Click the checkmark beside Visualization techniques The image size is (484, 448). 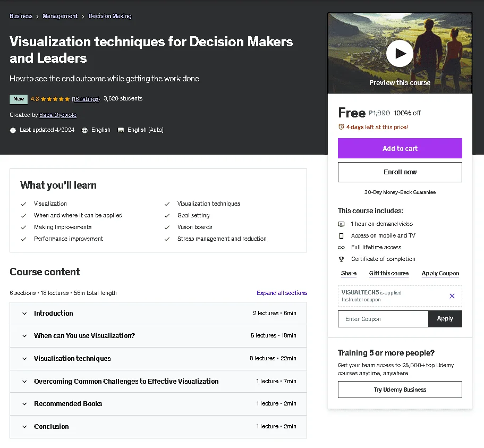(x=167, y=204)
